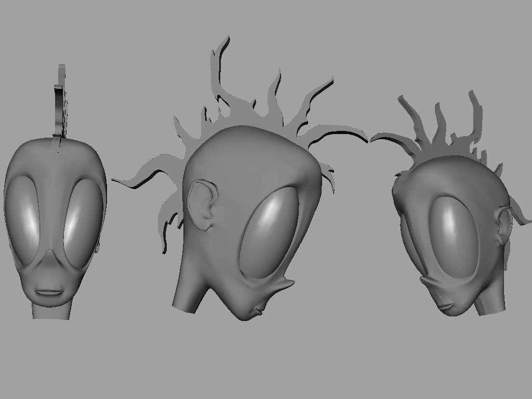Click the ear of the middle alien head
532x399 pixels.
point(203,205)
